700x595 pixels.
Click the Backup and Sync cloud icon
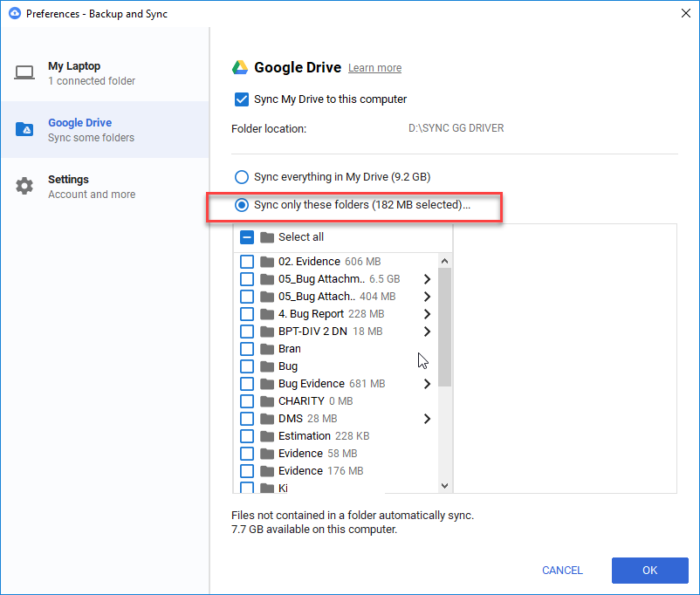(x=13, y=14)
